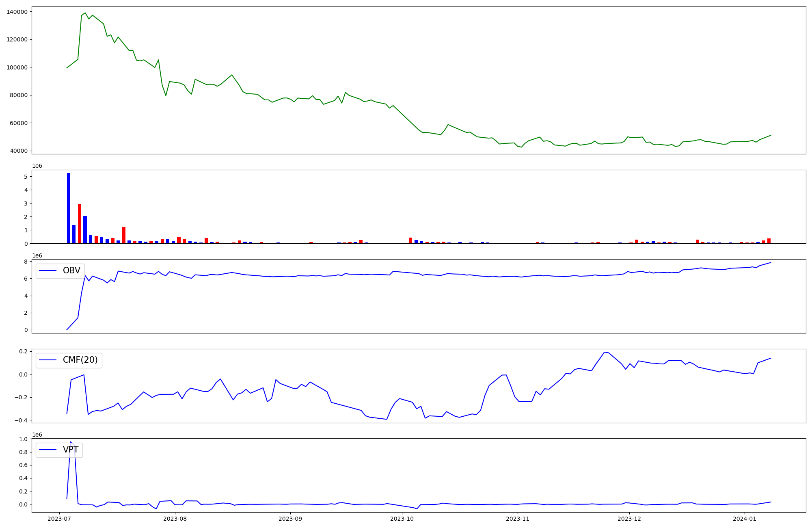Click the 40000 price axis tick label
812x528 pixels.
(19, 151)
